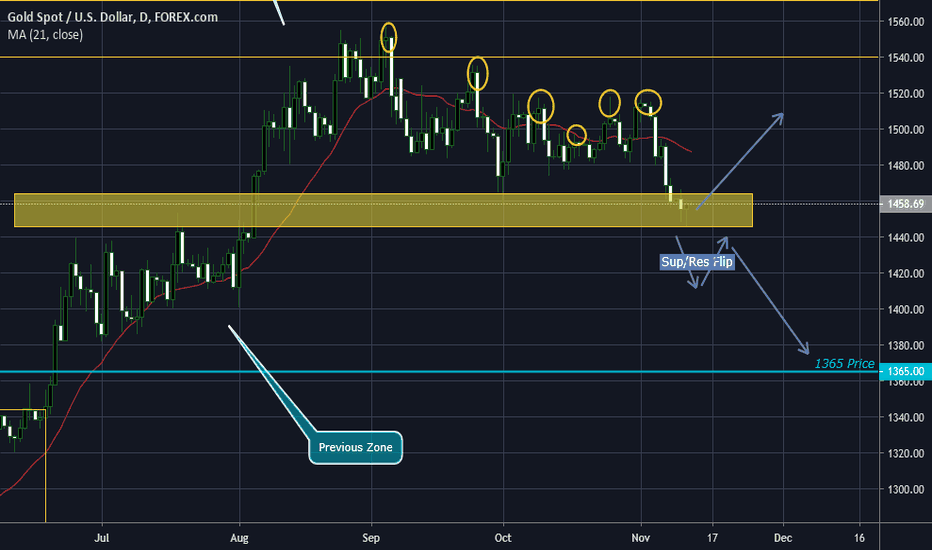Viewport: 932px width, 550px height.
Task: Click the 1500.00 price axis label
Action: [906, 130]
